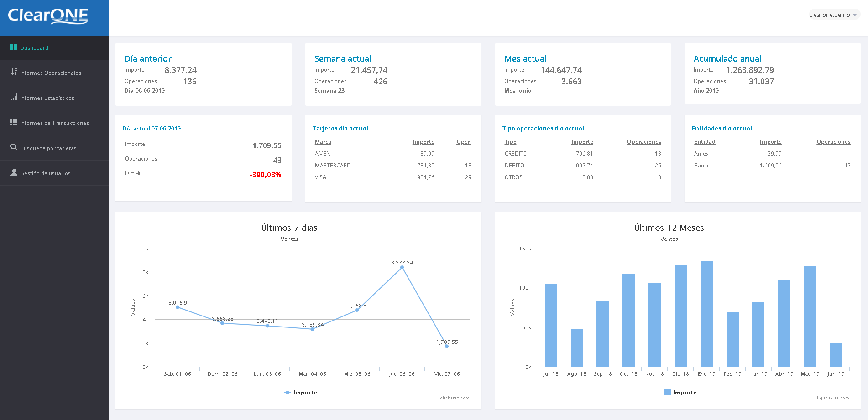Click the 144.647,74 monthly amount
The width and height of the screenshot is (868, 420).
561,70
